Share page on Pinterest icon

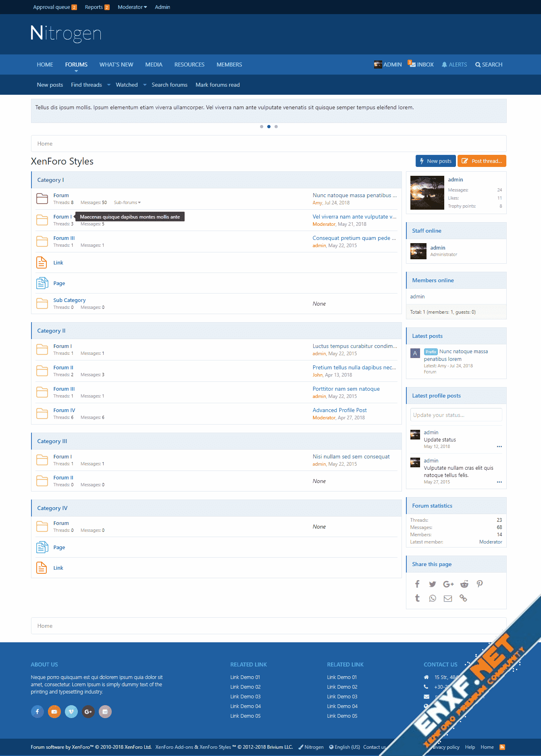click(x=480, y=584)
